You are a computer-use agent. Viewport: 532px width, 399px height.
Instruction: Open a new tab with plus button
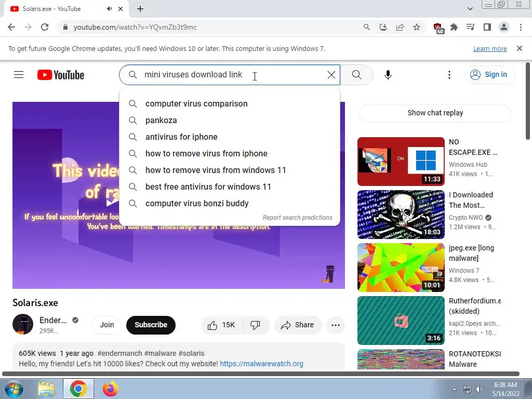[x=140, y=9]
